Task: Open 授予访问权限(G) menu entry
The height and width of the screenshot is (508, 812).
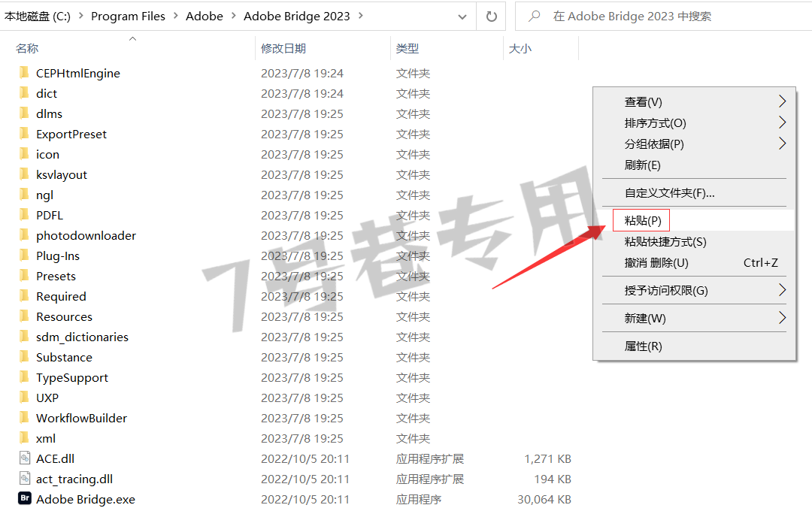Action: (694, 290)
